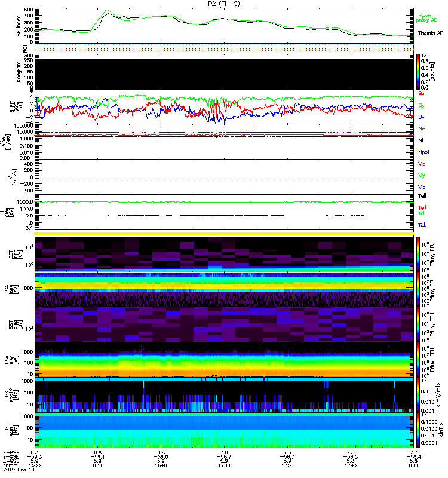
Task: Click the "hhmm" row label
Action: pyautogui.click(x=9, y=465)
